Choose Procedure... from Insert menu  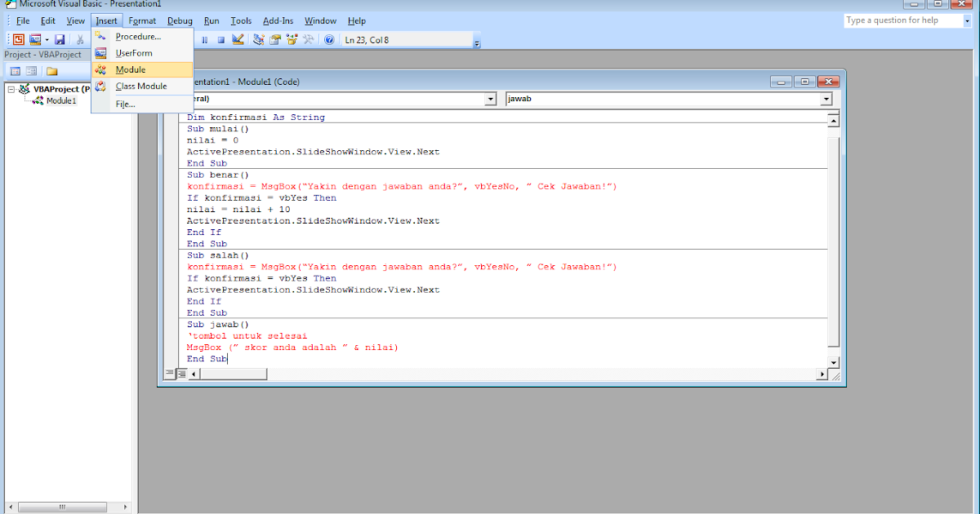tap(142, 36)
